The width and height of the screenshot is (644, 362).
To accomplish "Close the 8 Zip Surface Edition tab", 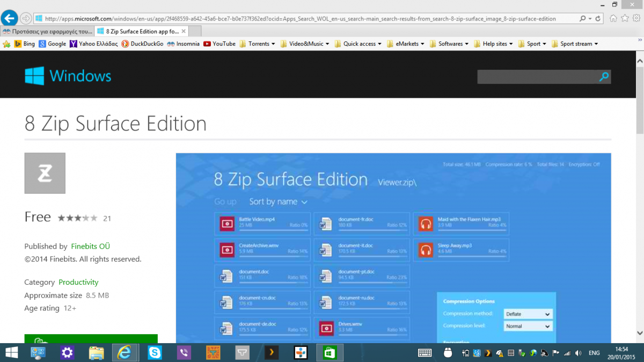I will (184, 31).
